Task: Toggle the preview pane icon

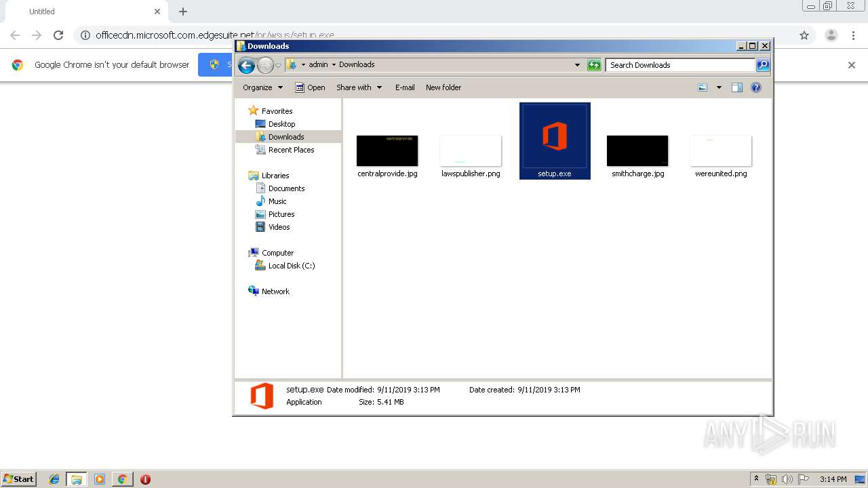Action: [737, 87]
